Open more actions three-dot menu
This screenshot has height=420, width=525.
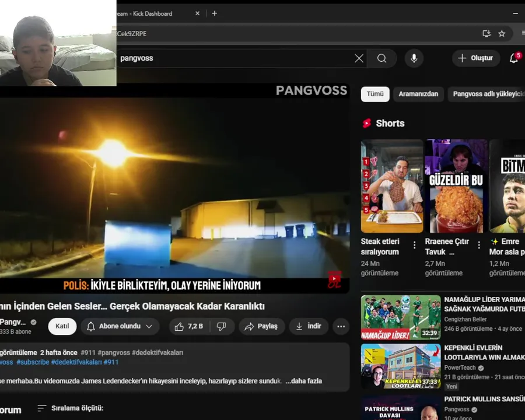tap(341, 326)
